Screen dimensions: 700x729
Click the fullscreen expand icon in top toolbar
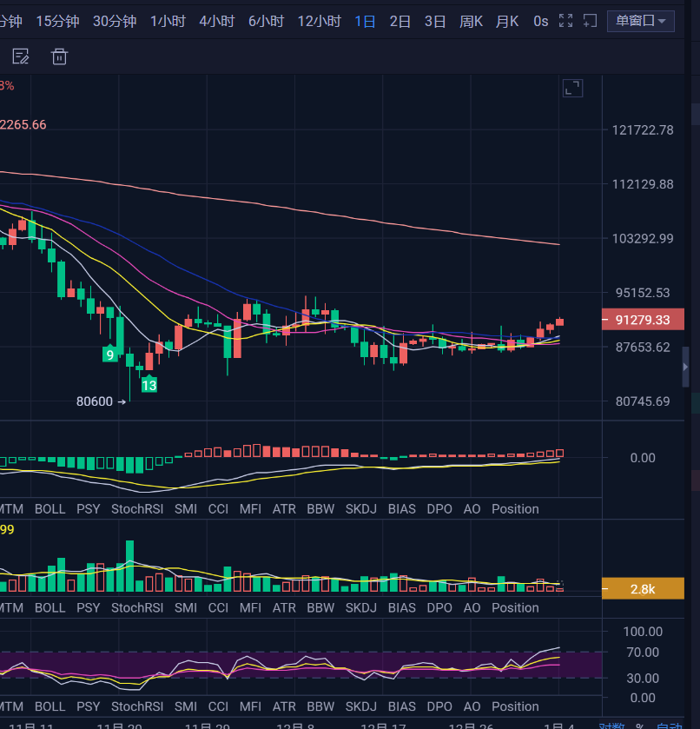point(565,21)
